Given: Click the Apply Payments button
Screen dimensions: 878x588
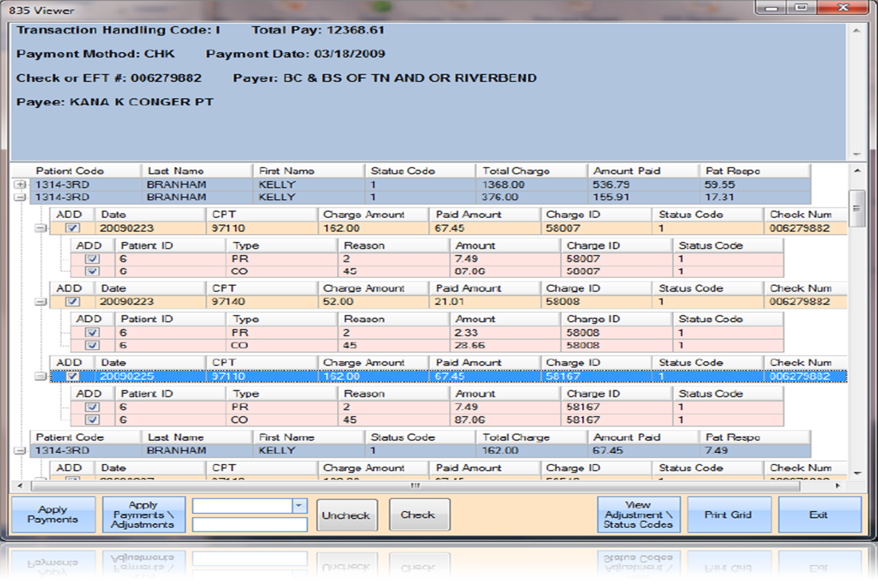Looking at the screenshot, I should 53,515.
